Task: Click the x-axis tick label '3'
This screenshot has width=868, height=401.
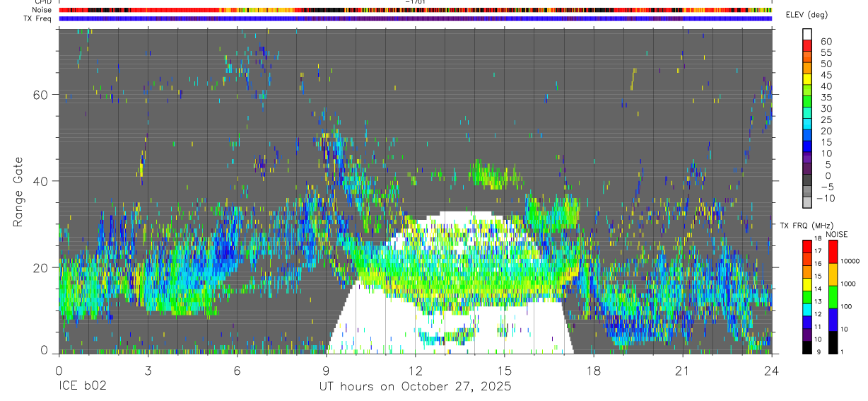Action: point(148,371)
